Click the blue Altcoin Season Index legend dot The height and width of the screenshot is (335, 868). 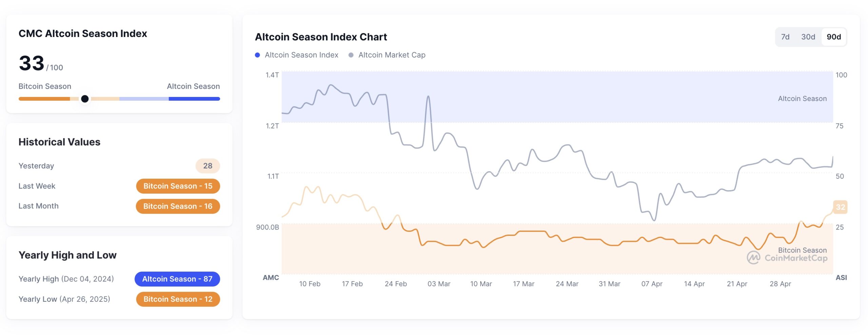click(x=257, y=55)
